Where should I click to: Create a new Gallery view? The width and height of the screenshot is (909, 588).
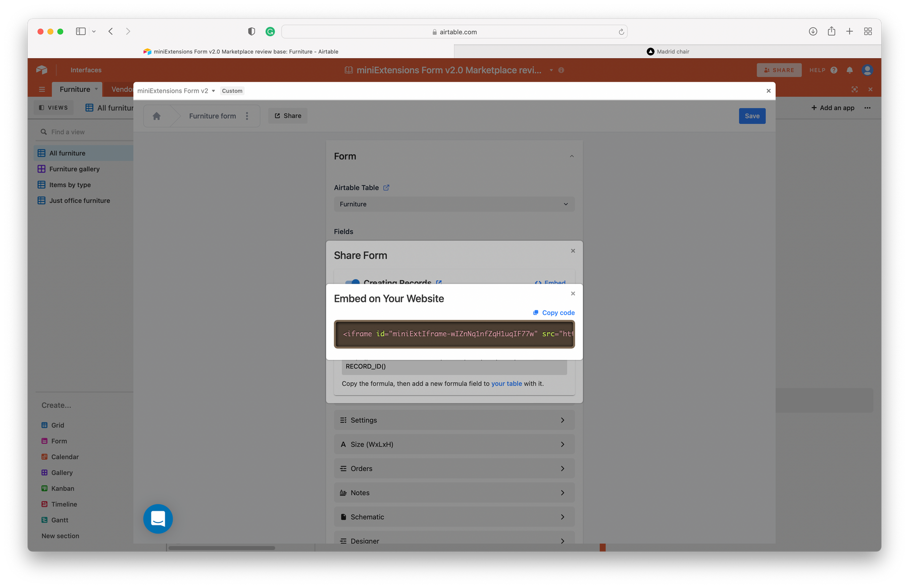[57, 473]
